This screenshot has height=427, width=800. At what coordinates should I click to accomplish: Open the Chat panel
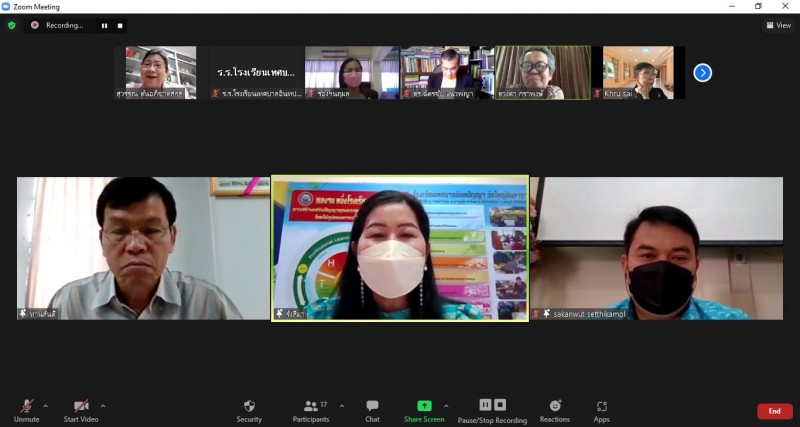(x=372, y=411)
